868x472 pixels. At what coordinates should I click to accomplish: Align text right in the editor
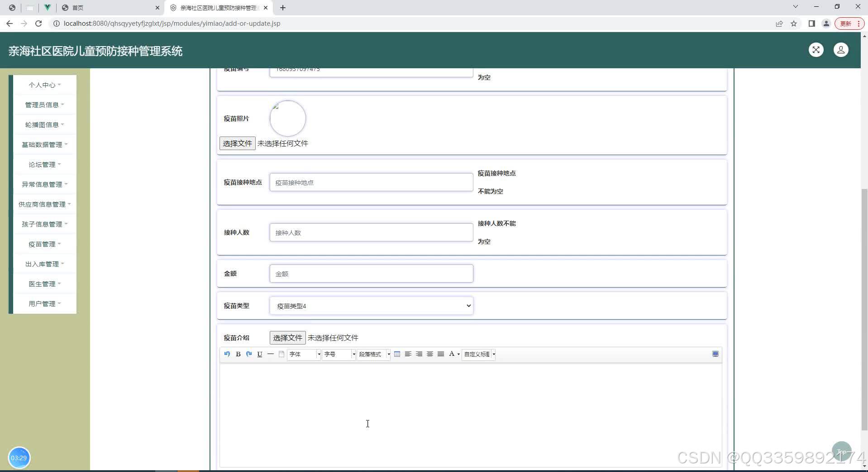[419, 354]
